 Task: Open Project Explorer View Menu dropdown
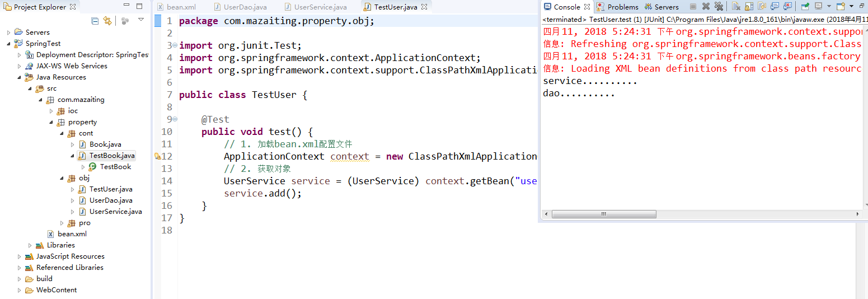point(141,20)
